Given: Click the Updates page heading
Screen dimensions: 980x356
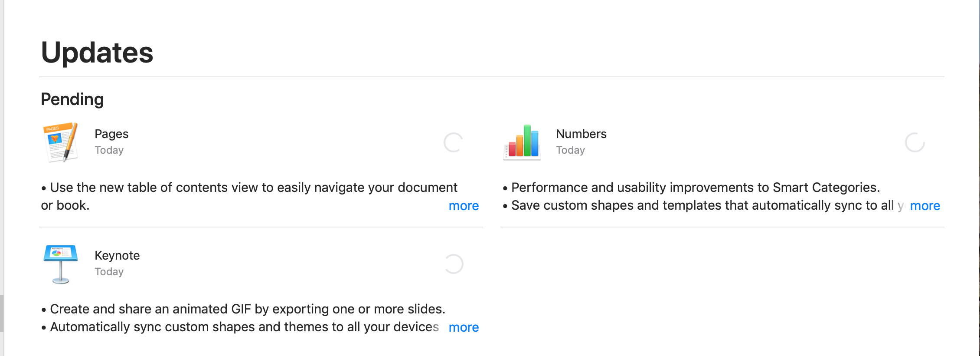Looking at the screenshot, I should click(x=97, y=53).
